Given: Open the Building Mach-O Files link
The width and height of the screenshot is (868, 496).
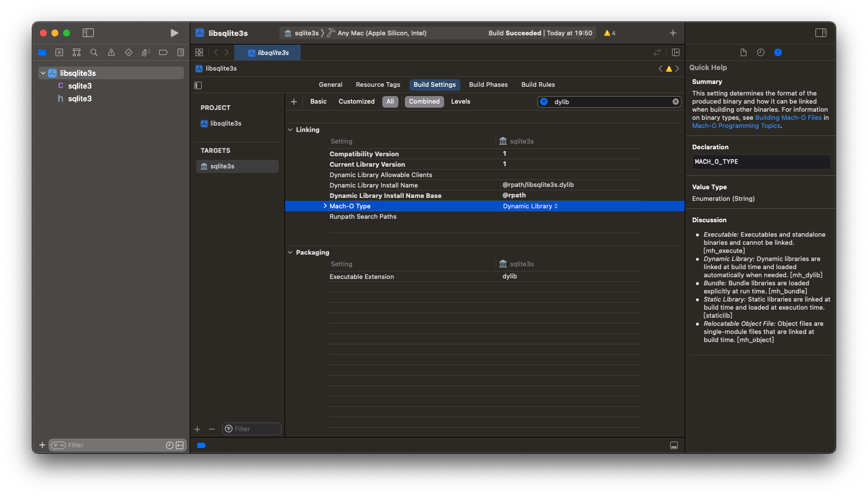Looking at the screenshot, I should coord(788,117).
